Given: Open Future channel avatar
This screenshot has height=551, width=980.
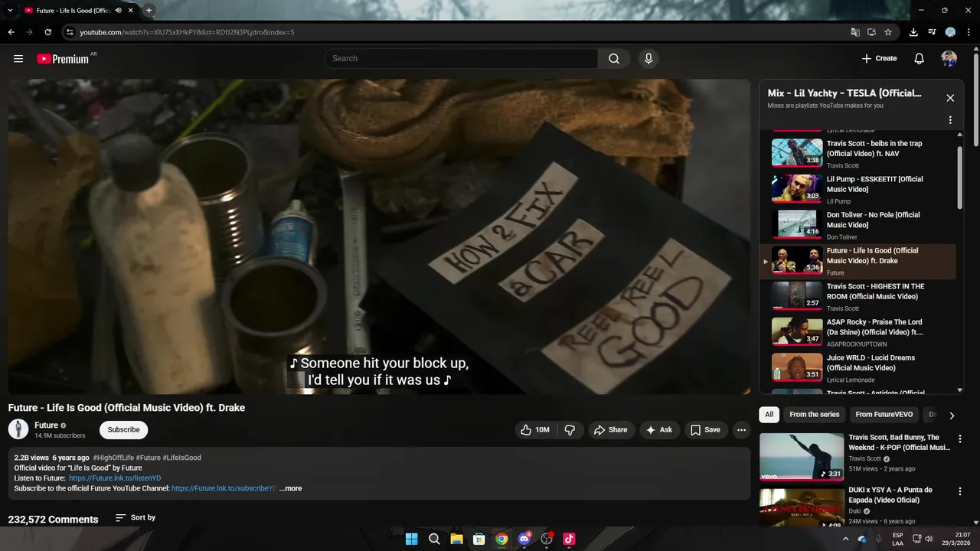Looking at the screenshot, I should (18, 429).
